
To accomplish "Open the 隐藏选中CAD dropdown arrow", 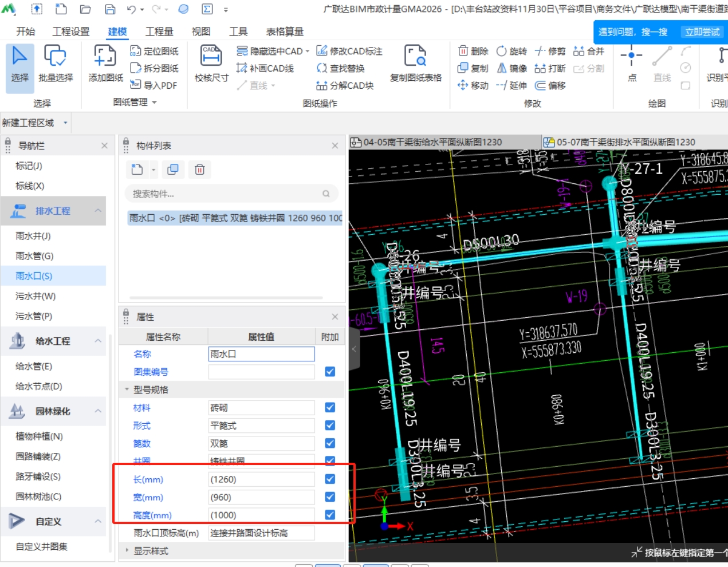I will click(308, 51).
